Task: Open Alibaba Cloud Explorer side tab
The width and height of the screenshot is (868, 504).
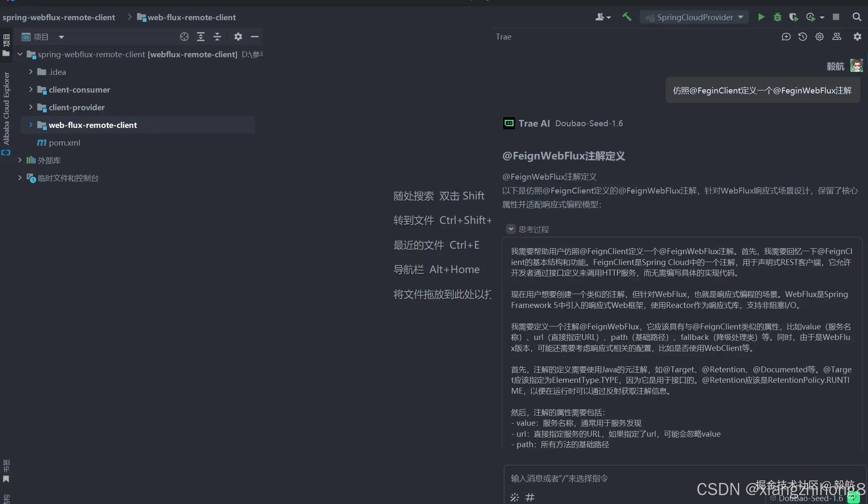Action: pos(6,109)
